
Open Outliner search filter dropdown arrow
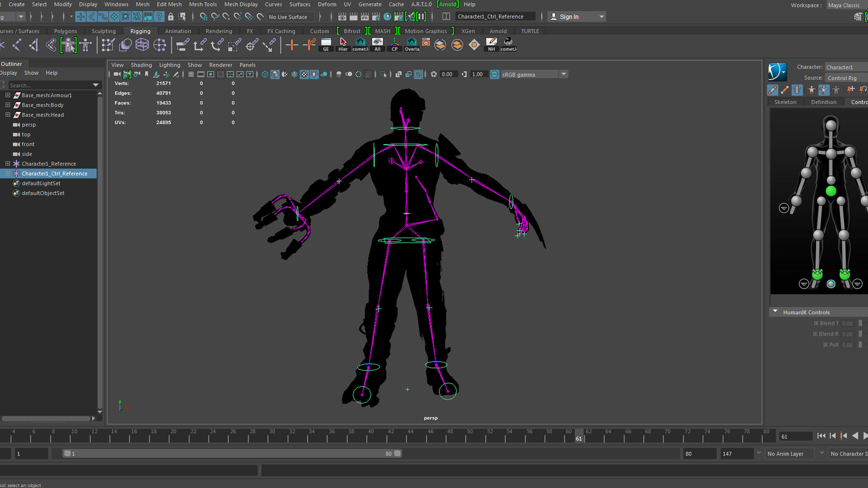pos(96,85)
